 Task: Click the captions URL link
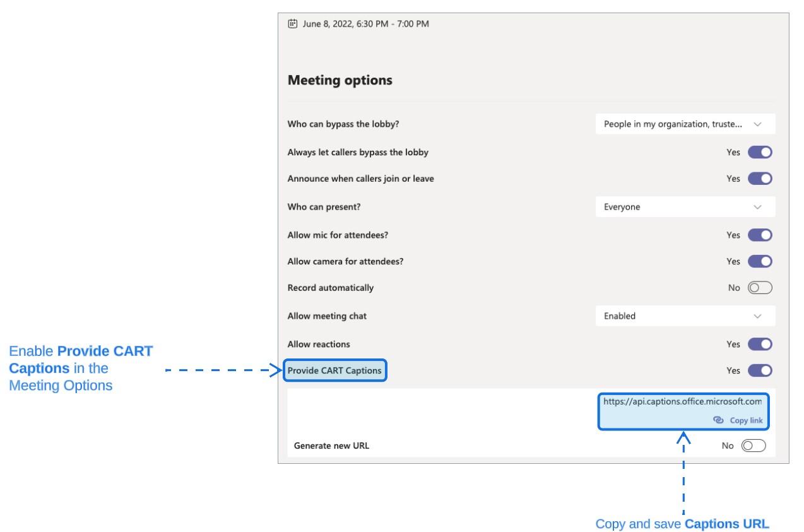(x=683, y=401)
